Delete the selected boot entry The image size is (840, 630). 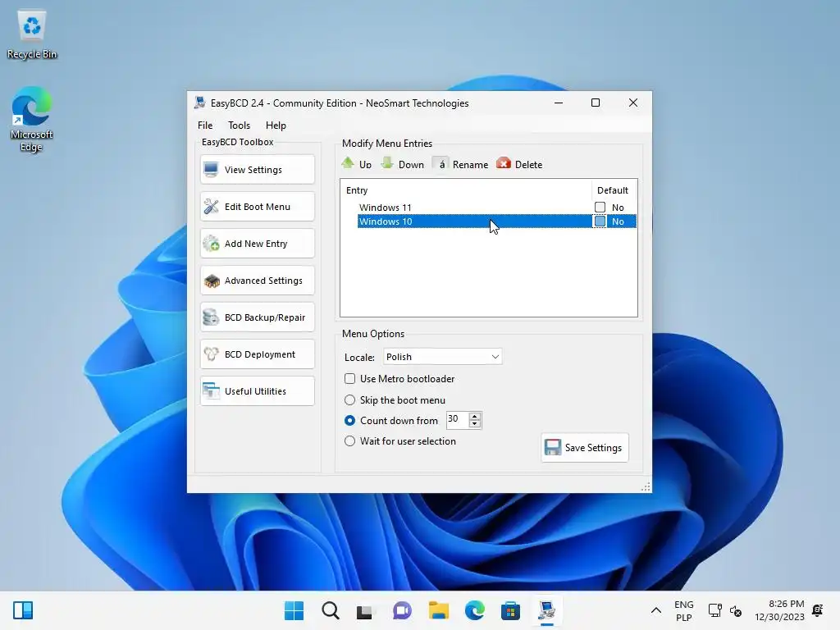pos(519,164)
